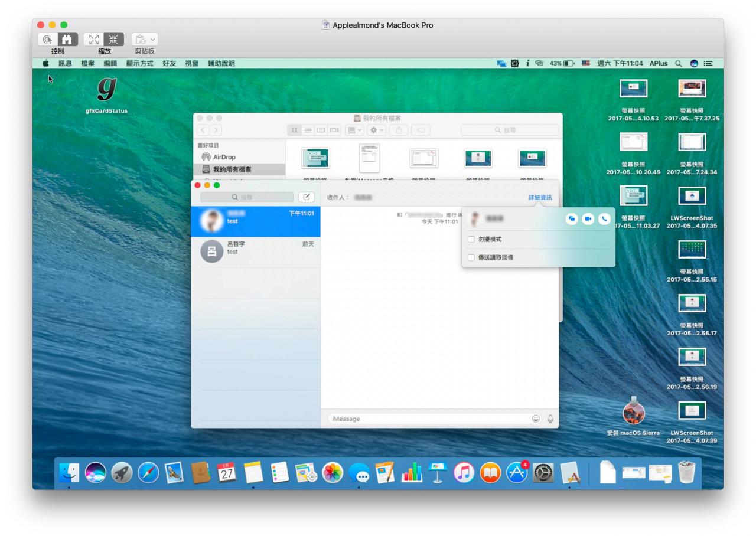756x536 pixels.
Task: Open Finder action gear dropdown
Action: tap(376, 130)
